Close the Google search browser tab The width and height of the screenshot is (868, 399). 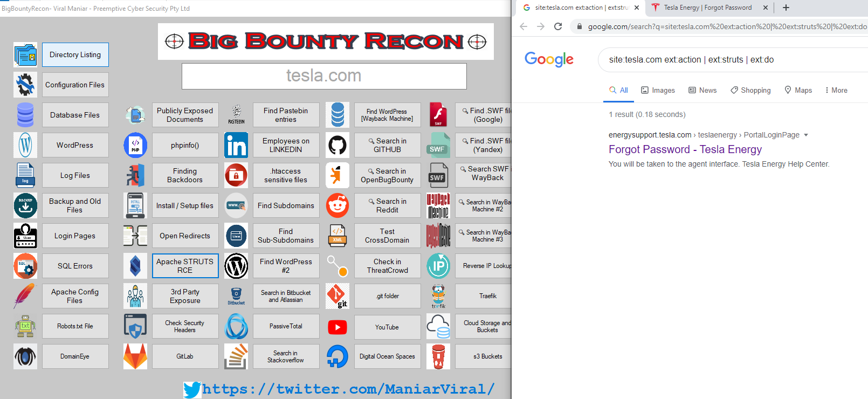pyautogui.click(x=637, y=8)
